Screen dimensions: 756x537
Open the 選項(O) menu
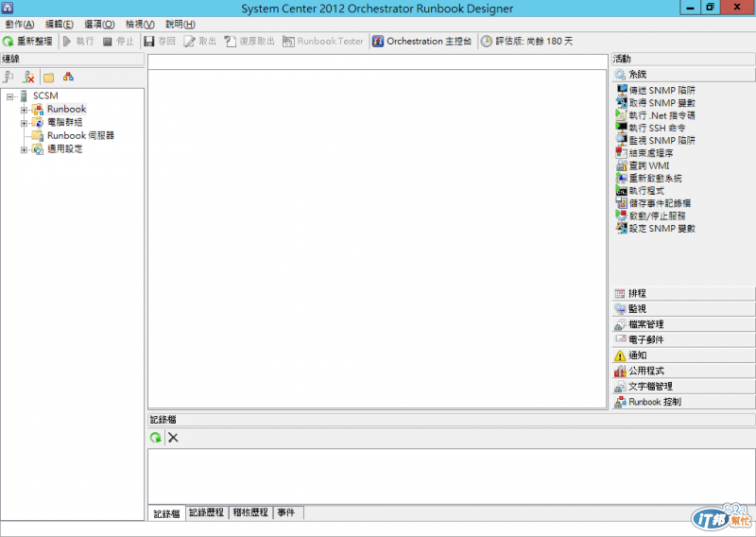click(x=99, y=25)
